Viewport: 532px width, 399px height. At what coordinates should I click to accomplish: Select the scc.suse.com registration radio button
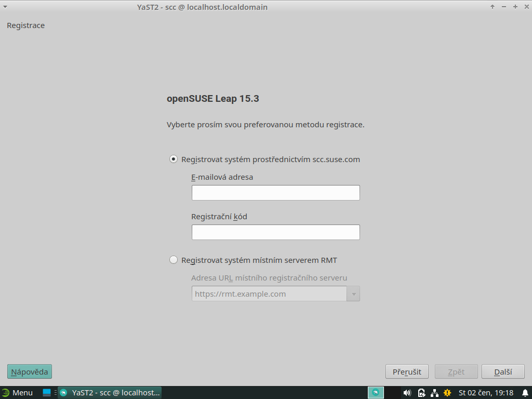pyautogui.click(x=174, y=159)
